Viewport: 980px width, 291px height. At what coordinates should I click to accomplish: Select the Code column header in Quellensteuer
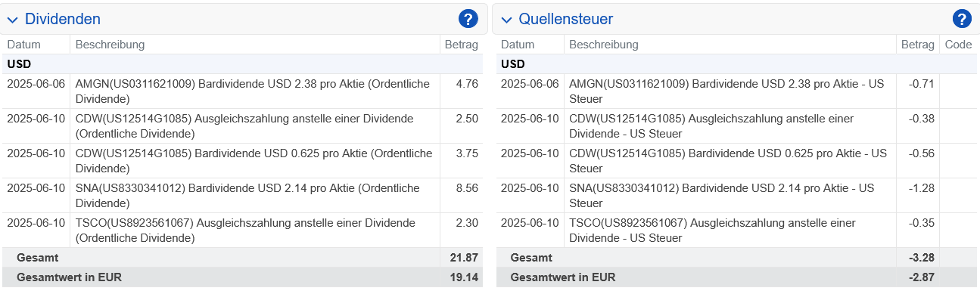point(958,45)
